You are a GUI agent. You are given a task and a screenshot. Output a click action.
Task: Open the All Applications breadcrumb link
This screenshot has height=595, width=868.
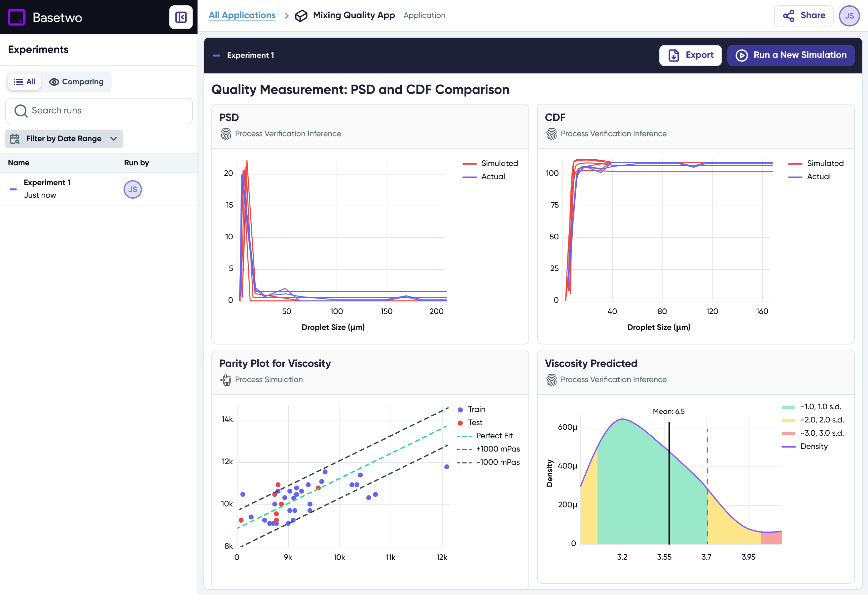point(242,15)
